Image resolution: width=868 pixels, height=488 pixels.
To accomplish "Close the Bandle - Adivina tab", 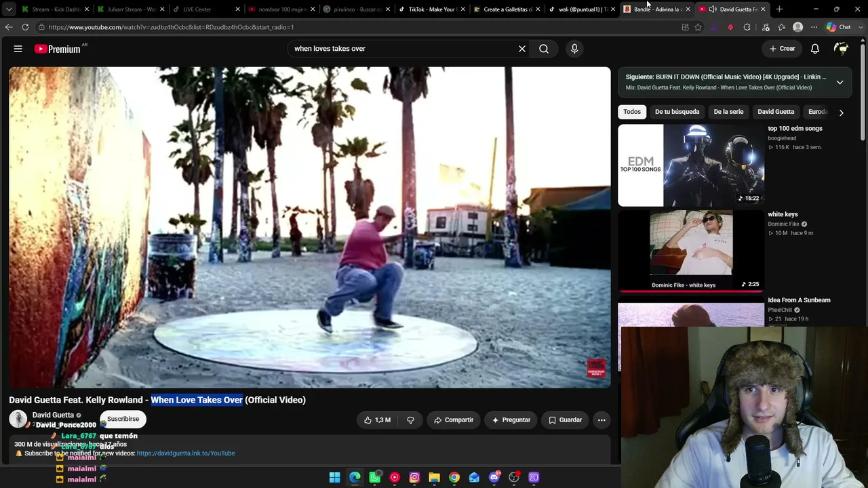I will pos(688,9).
